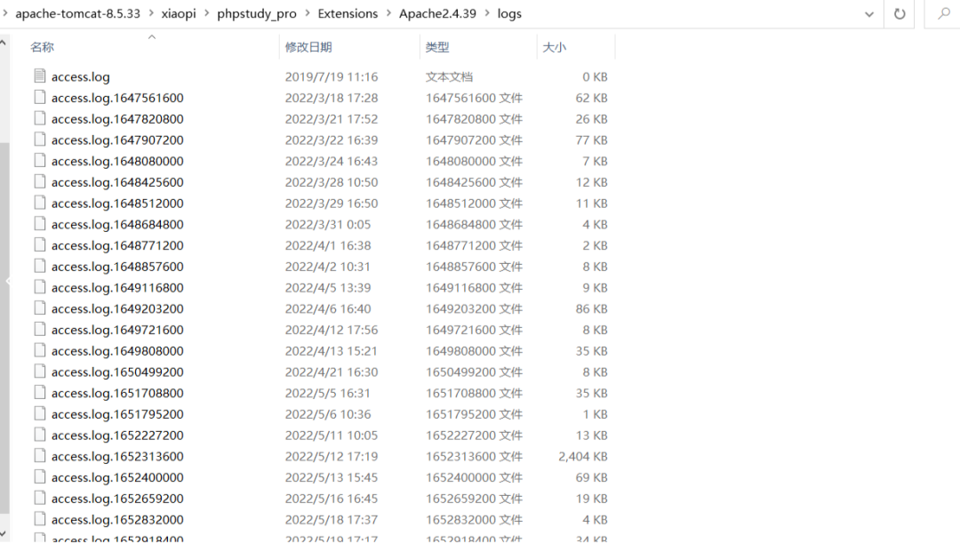960x560 pixels.
Task: Click file icon of access.log.1649721600
Action: (40, 329)
